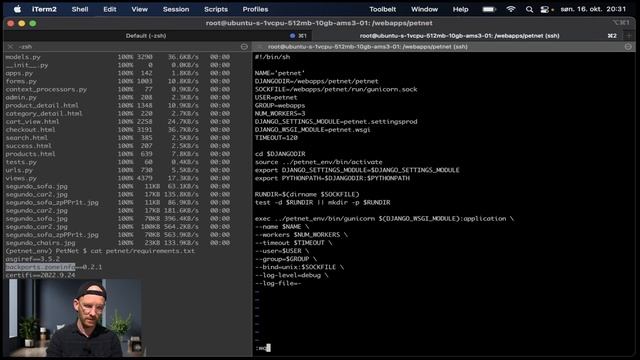Click the TIMEOUT=120 line
The height and width of the screenshot is (360, 640).
(276, 138)
